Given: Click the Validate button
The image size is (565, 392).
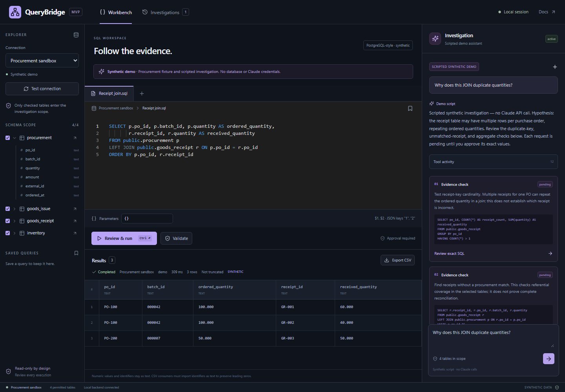Looking at the screenshot, I should click(176, 238).
